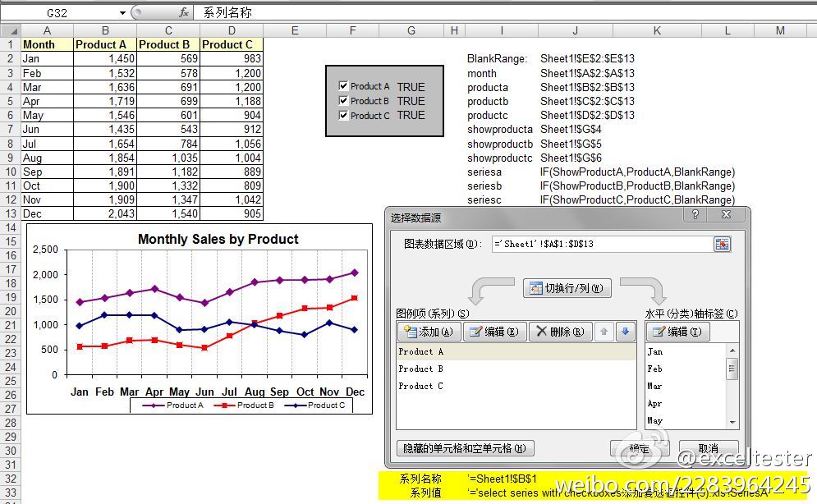Image resolution: width=817 pixels, height=504 pixels.
Task: Click Edit (编辑) button for legend series
Action: tap(495, 332)
